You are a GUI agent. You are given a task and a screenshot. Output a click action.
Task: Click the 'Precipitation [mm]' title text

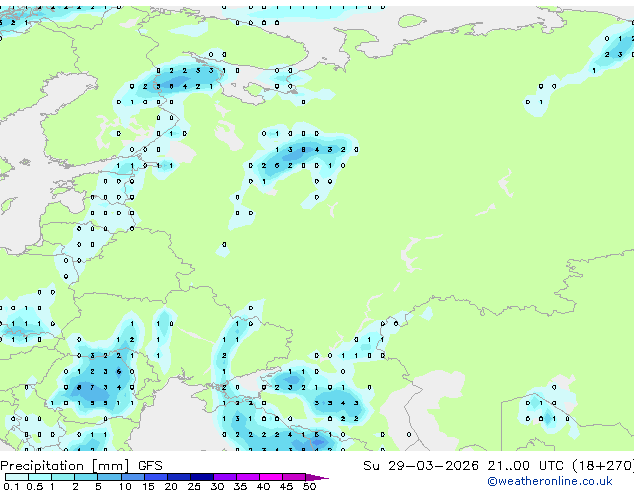coord(65,466)
